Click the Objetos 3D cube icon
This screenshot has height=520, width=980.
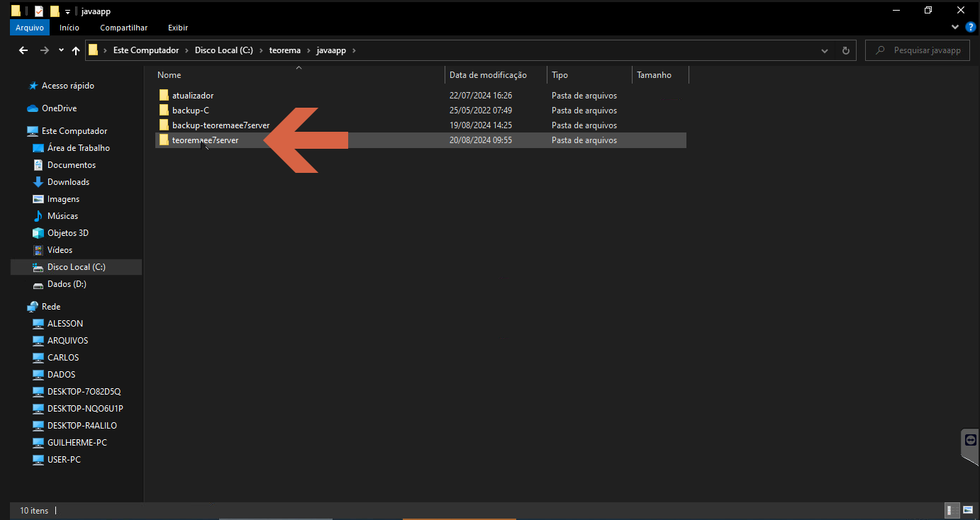(x=38, y=233)
